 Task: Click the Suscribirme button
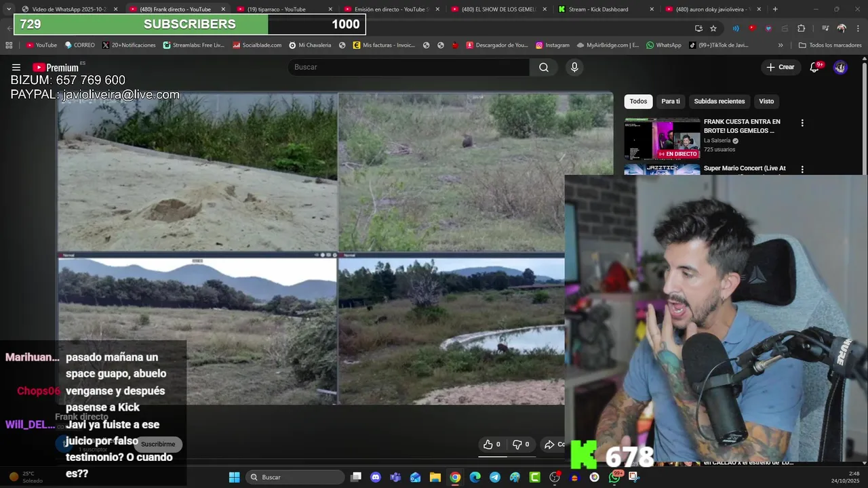(158, 445)
